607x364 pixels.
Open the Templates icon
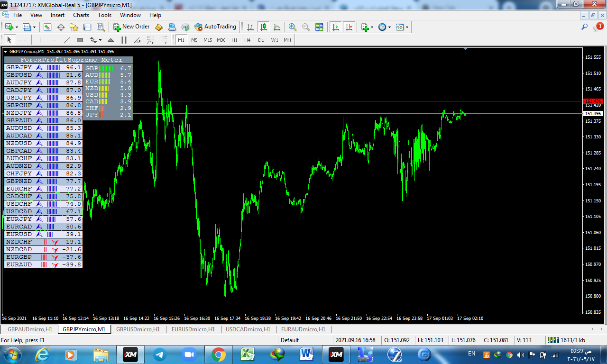point(400,27)
